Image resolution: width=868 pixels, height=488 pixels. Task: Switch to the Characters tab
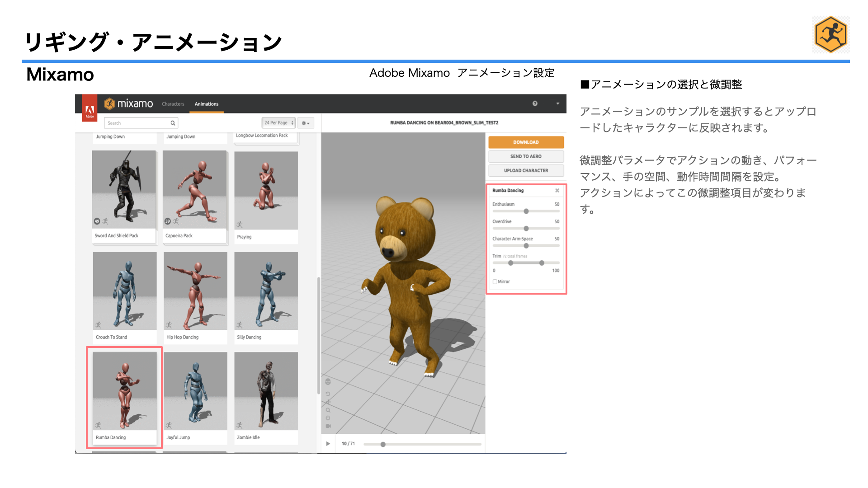click(173, 104)
